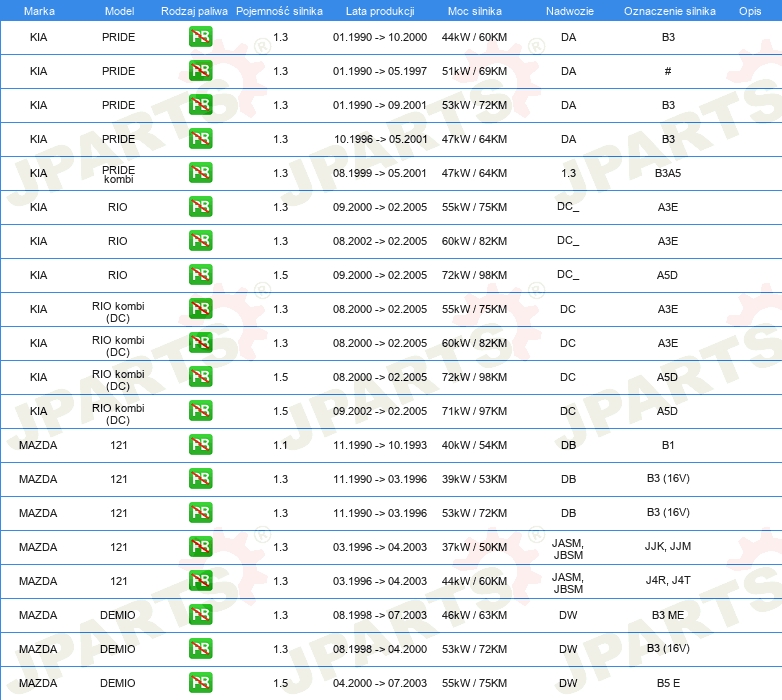
Task: Click the Moc silnika column header
Action: [474, 11]
